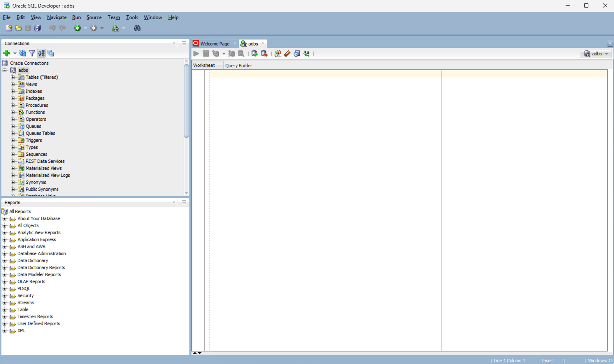Viewport: 614px width, 364px height.
Task: Click the Rollback icon
Action: coord(264,54)
